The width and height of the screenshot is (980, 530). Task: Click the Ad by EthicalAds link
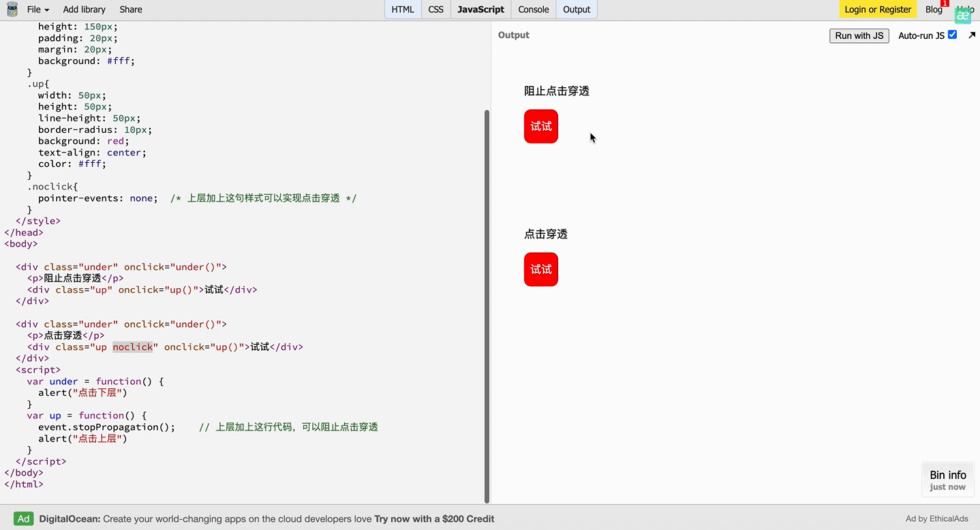(x=937, y=519)
